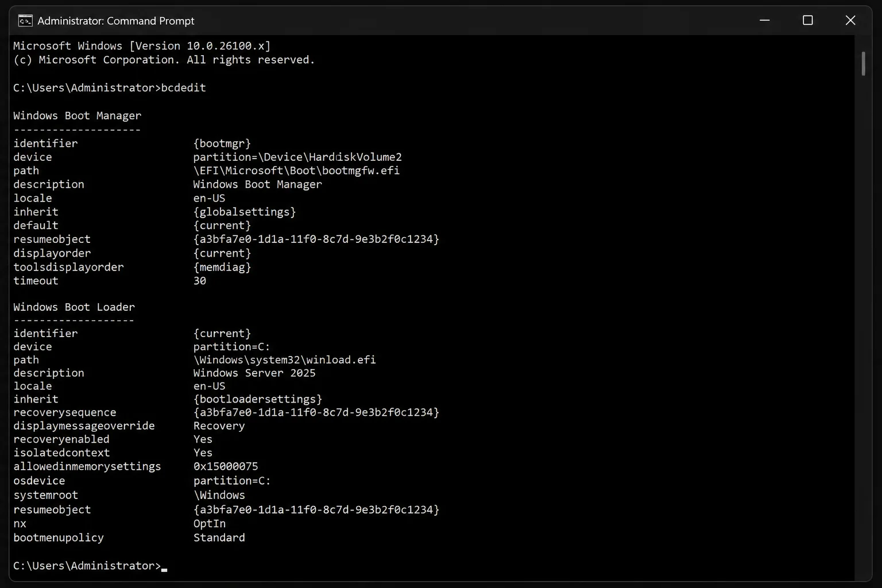882x588 pixels.
Task: Click the 'Yes' value for recoveryenabled
Action: point(203,439)
